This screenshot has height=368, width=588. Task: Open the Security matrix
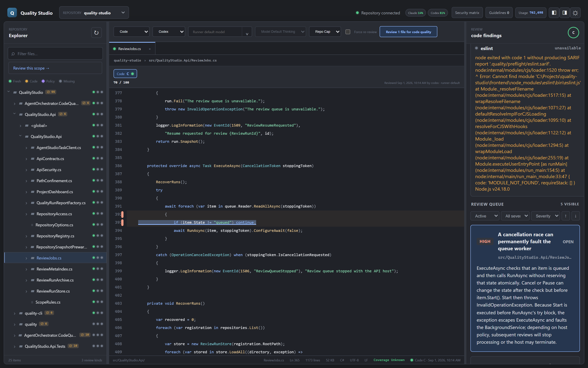(x=467, y=13)
